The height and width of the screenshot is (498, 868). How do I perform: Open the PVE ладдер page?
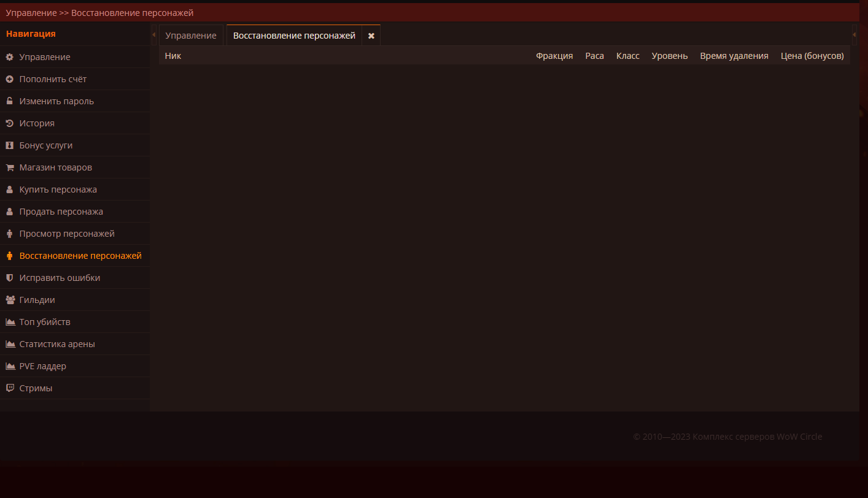(x=42, y=366)
